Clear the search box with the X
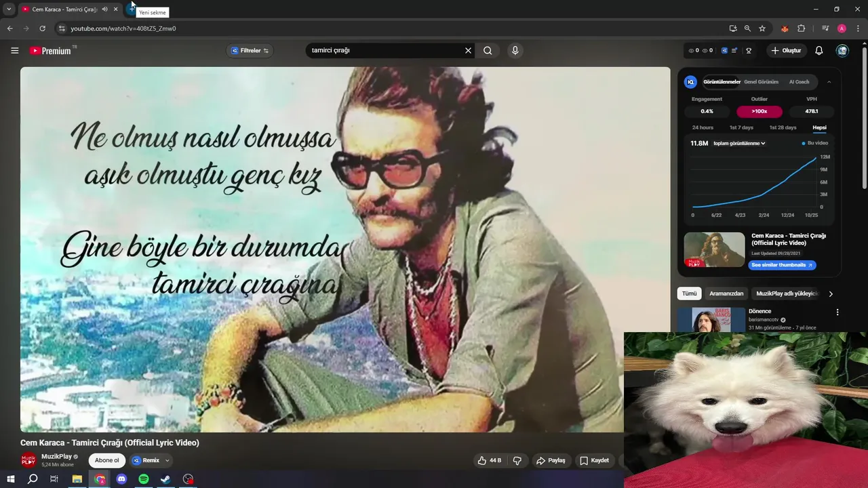 click(x=468, y=50)
